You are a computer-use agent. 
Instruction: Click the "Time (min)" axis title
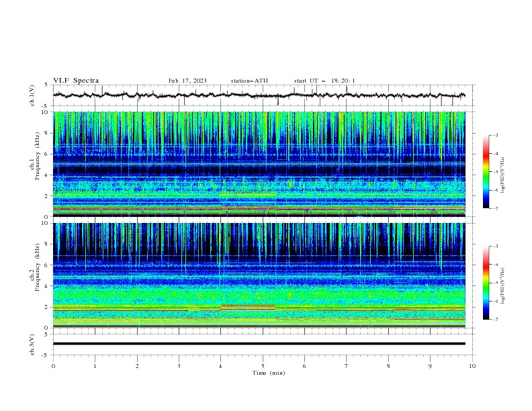pyautogui.click(x=269, y=373)
